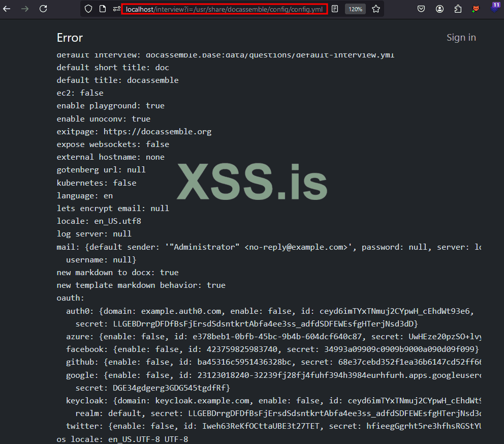The height and width of the screenshot is (444, 504).
Task: Open the extensions panel with the puzzle icon
Action: coord(458,9)
